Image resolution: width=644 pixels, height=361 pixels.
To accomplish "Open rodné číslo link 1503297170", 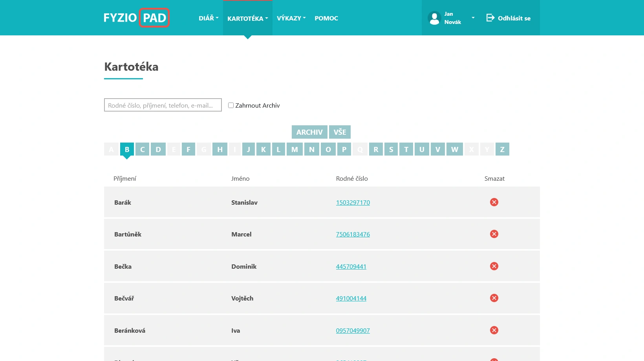I will (353, 202).
